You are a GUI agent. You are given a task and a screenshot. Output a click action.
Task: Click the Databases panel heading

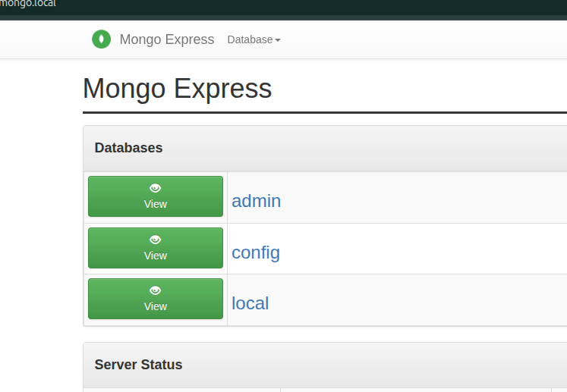point(128,148)
